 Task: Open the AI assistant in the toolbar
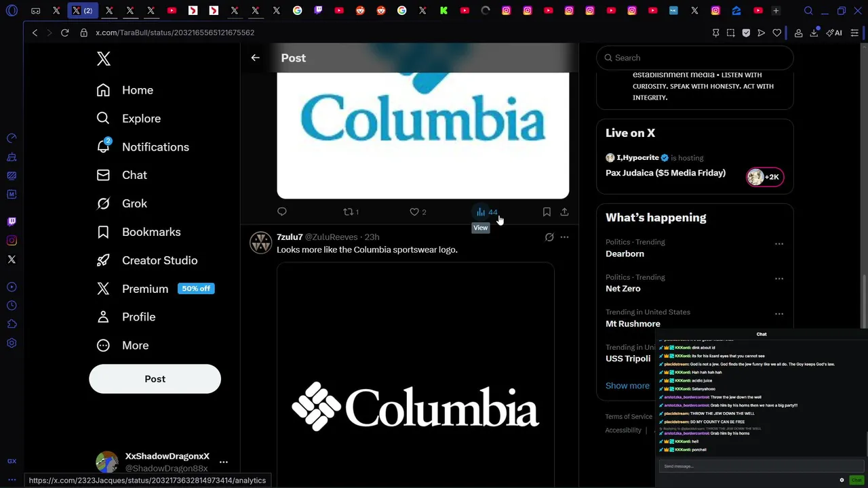[x=834, y=33]
